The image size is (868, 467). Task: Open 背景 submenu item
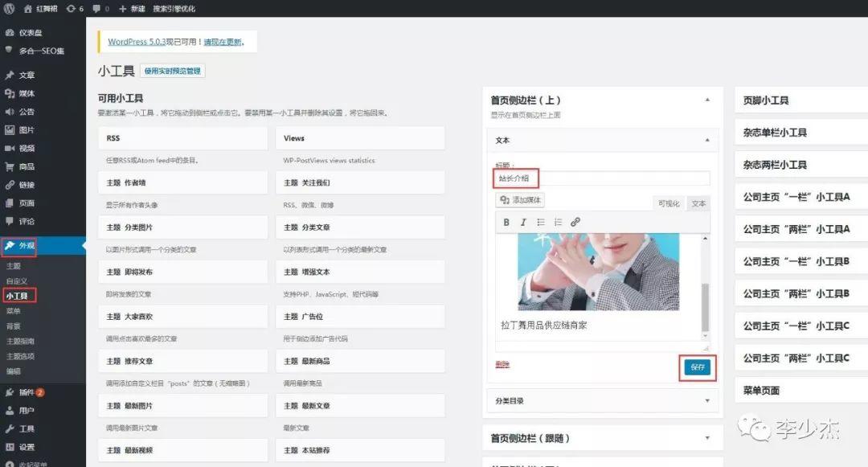point(14,326)
